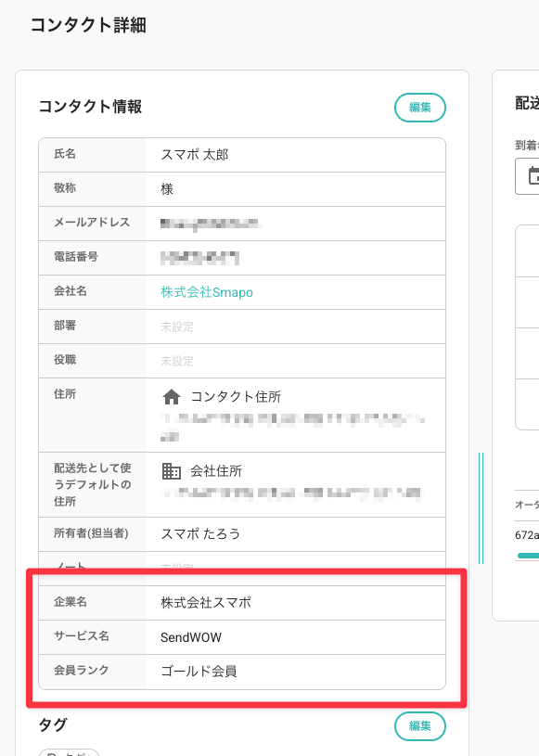Click the 編集 button for コンタクト情報
Viewport: 539px width, 756px height.
tap(420, 107)
